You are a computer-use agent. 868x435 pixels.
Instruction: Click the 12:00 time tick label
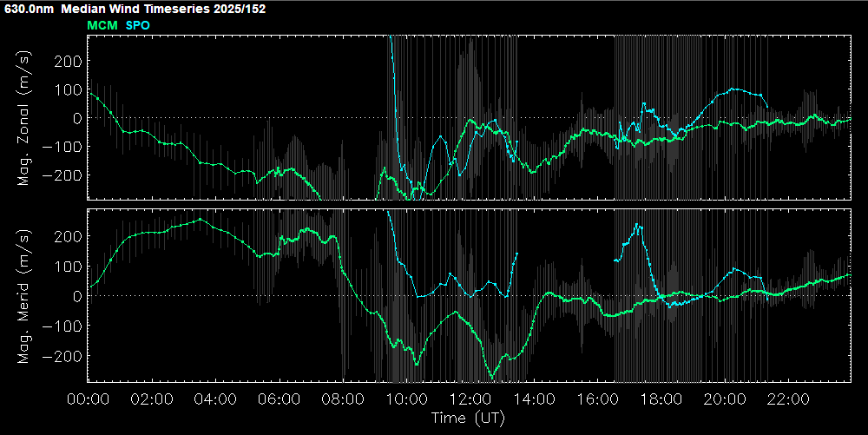(x=470, y=399)
